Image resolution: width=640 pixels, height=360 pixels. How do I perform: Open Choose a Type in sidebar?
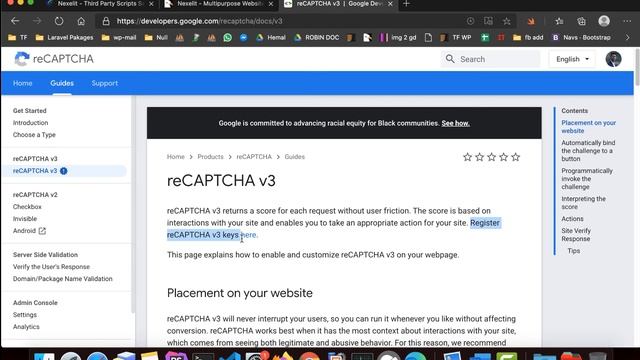(34, 135)
